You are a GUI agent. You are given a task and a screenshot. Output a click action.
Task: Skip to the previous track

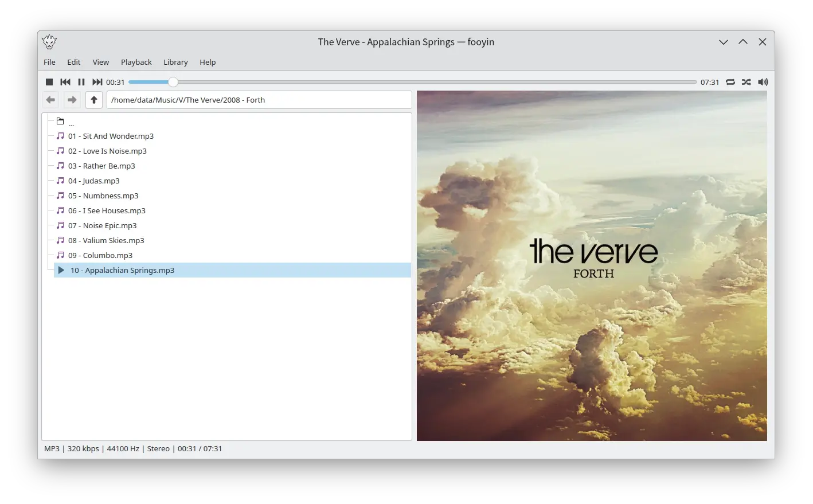click(65, 82)
